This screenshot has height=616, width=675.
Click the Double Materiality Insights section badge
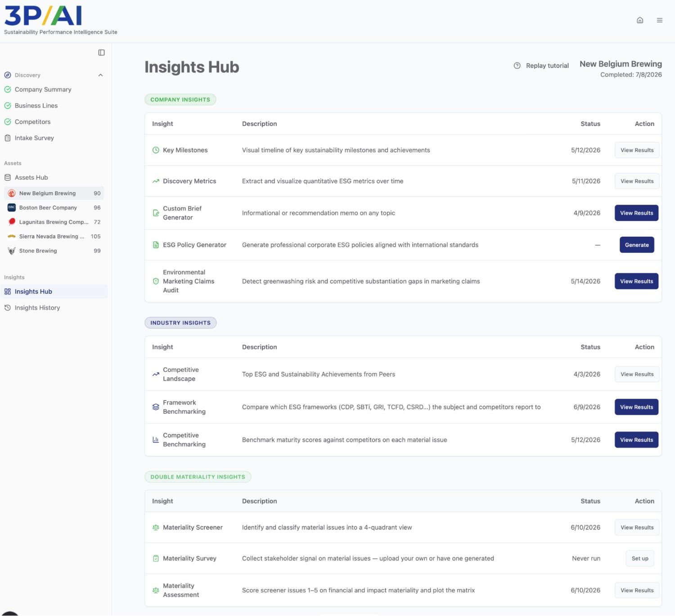[198, 477]
